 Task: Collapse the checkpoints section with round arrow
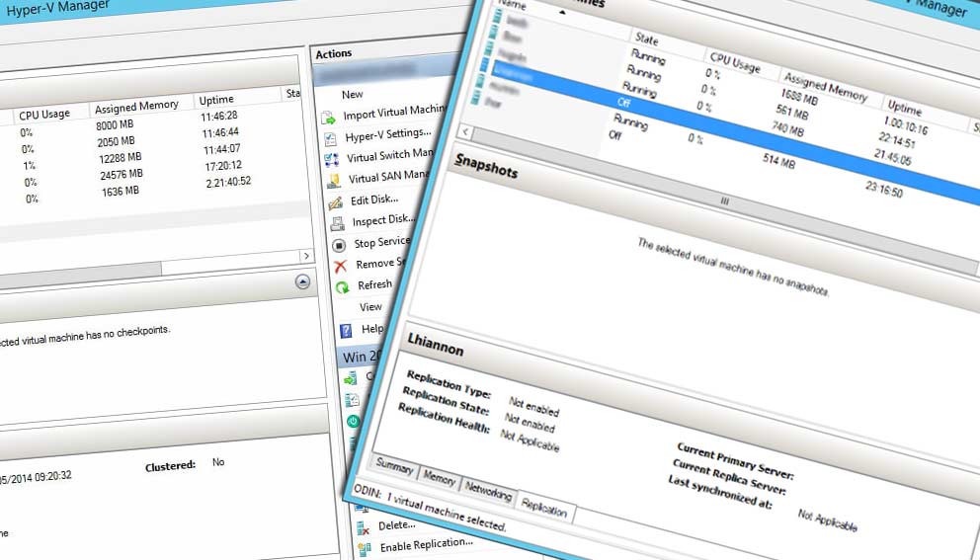(x=302, y=281)
